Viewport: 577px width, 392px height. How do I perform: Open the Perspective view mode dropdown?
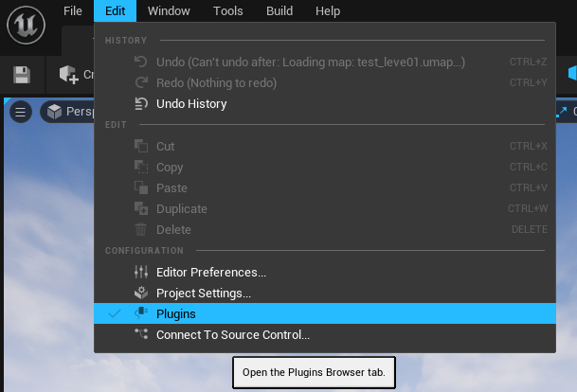coord(68,112)
